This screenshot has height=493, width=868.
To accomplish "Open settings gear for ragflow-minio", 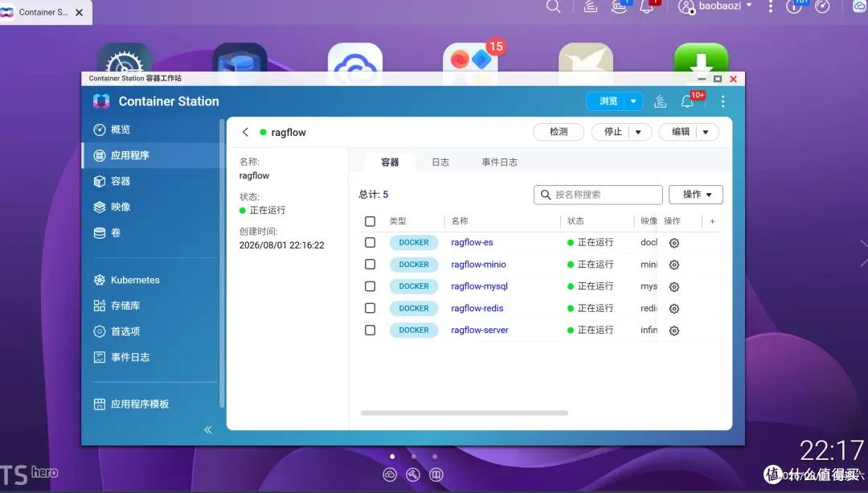I will pos(674,265).
